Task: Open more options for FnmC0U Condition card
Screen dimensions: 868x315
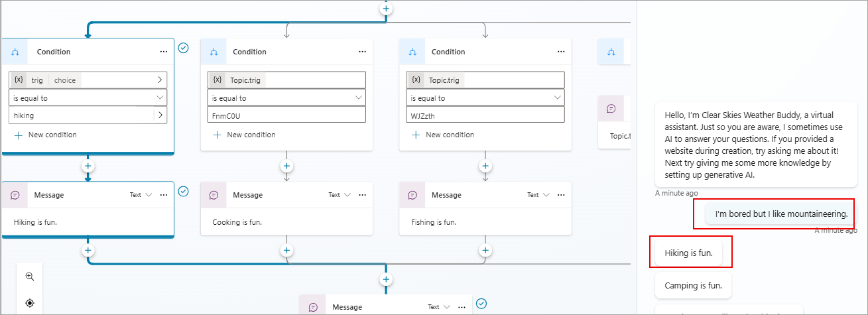Action: [362, 52]
